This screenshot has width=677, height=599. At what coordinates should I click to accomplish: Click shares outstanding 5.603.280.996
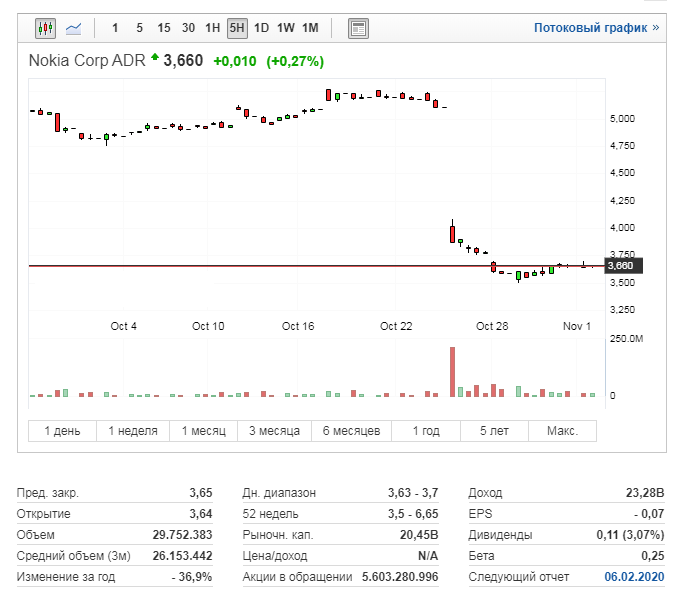tap(400, 577)
